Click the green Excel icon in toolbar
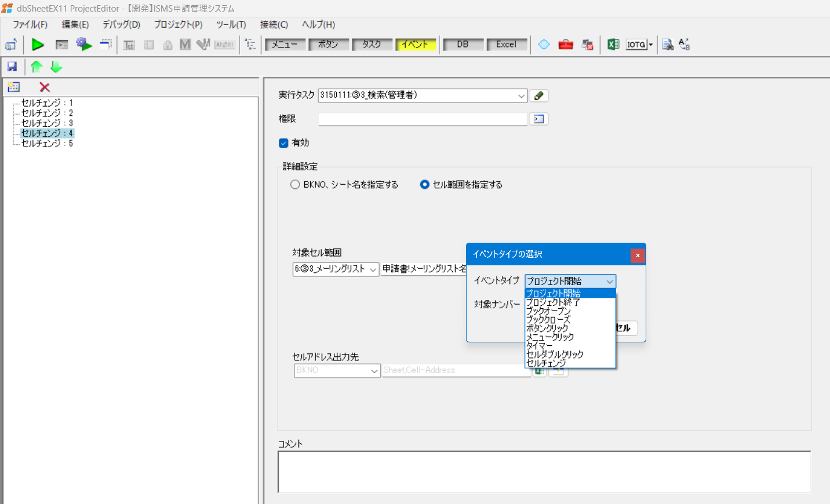 click(x=613, y=45)
